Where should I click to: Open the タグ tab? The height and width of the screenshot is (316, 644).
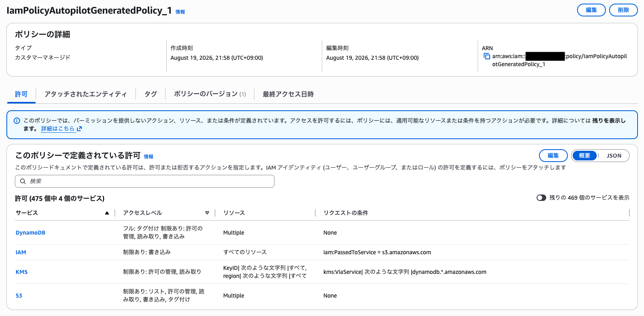151,94
